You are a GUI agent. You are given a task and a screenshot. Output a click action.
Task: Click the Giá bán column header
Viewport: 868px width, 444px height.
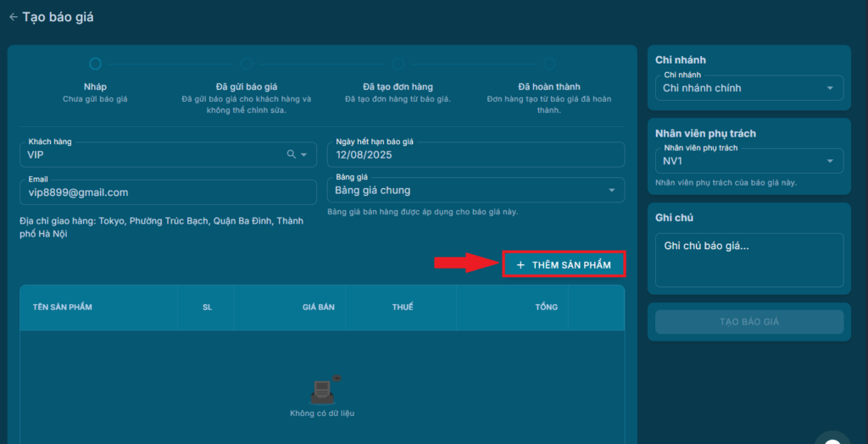tap(318, 307)
